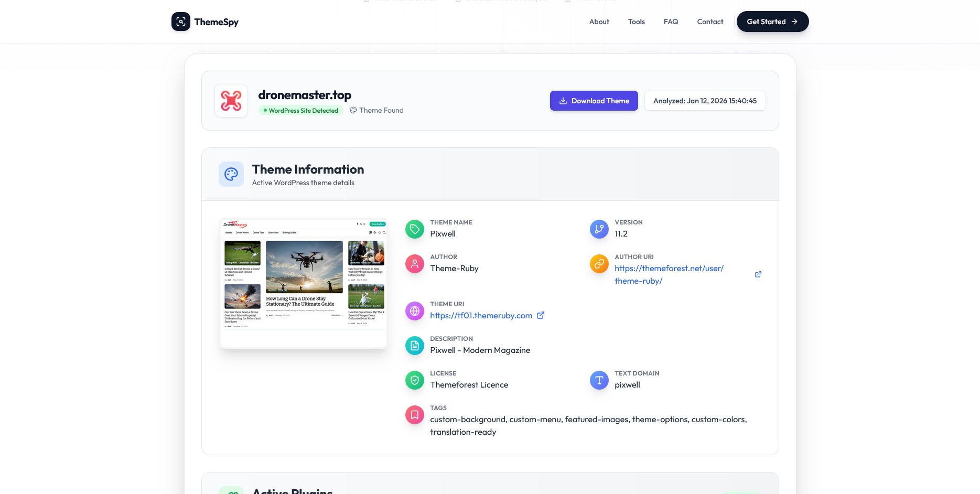Download the detected theme
The image size is (980, 494).
(594, 101)
